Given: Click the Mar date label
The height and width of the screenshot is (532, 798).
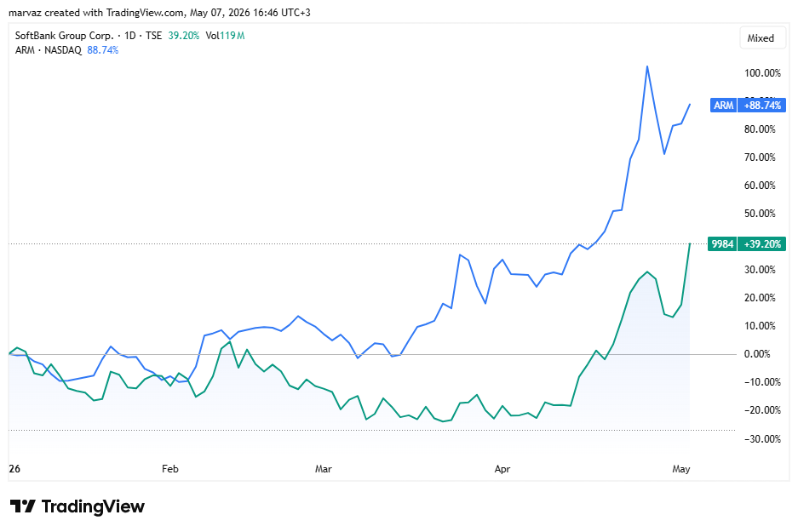Looking at the screenshot, I should click(323, 469).
